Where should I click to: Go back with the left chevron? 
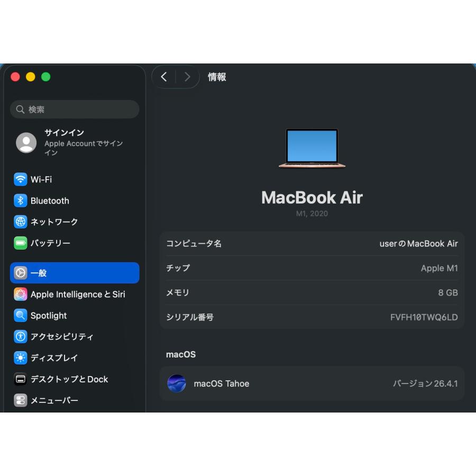tap(164, 77)
